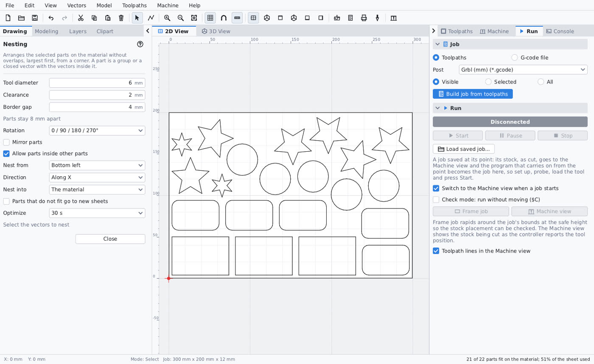
Task: Collapse the Job section
Action: point(437,44)
